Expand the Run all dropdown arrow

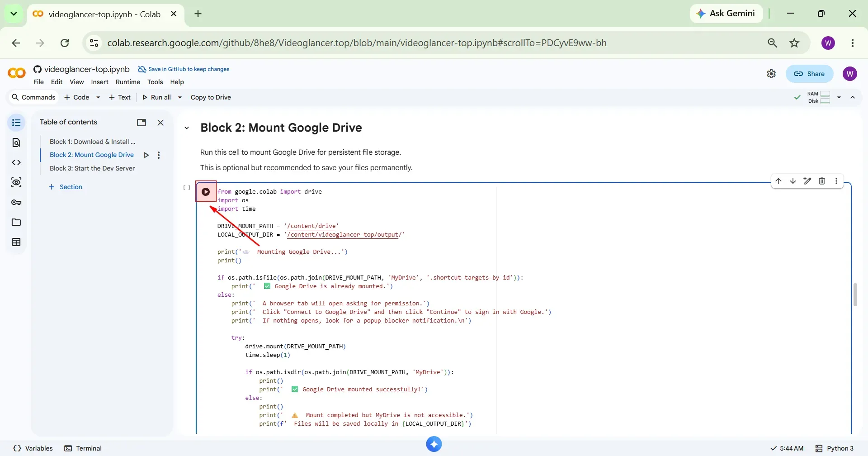[x=179, y=97]
